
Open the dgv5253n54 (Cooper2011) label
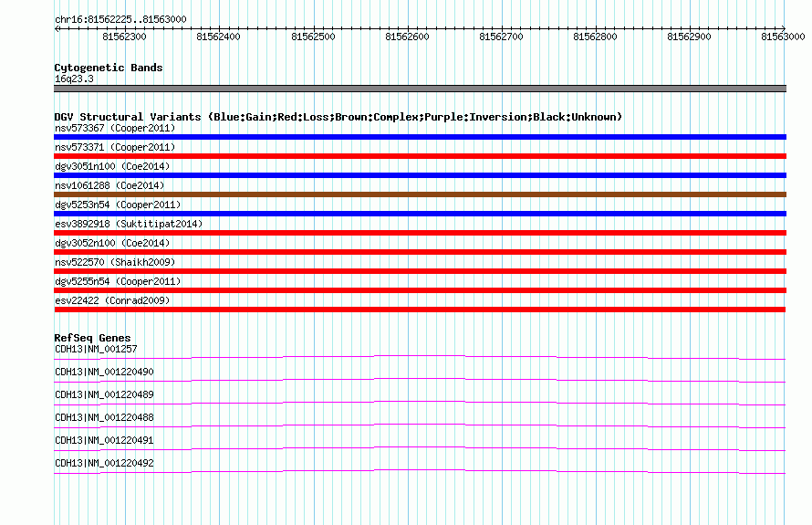tap(118, 205)
